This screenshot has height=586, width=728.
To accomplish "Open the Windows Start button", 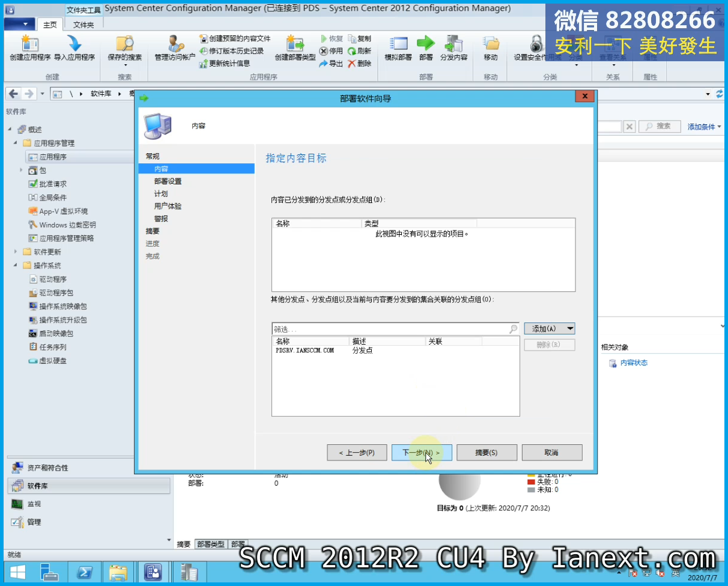I will [x=17, y=572].
